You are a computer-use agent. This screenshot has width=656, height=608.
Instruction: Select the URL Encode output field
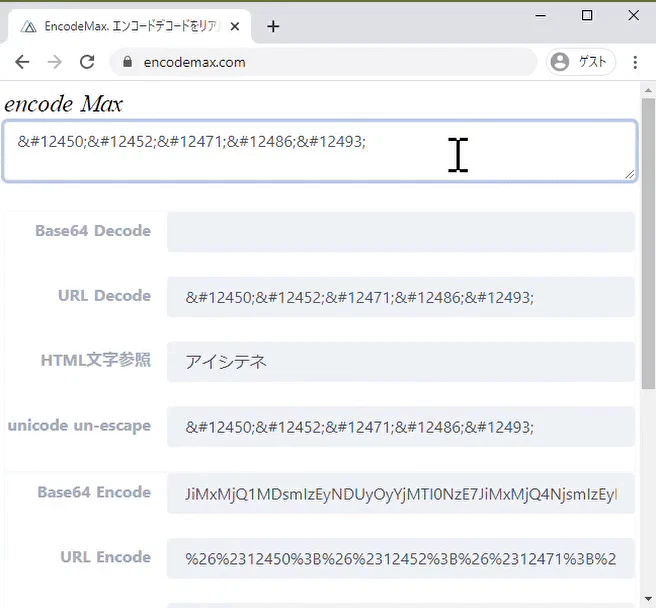tap(401, 558)
